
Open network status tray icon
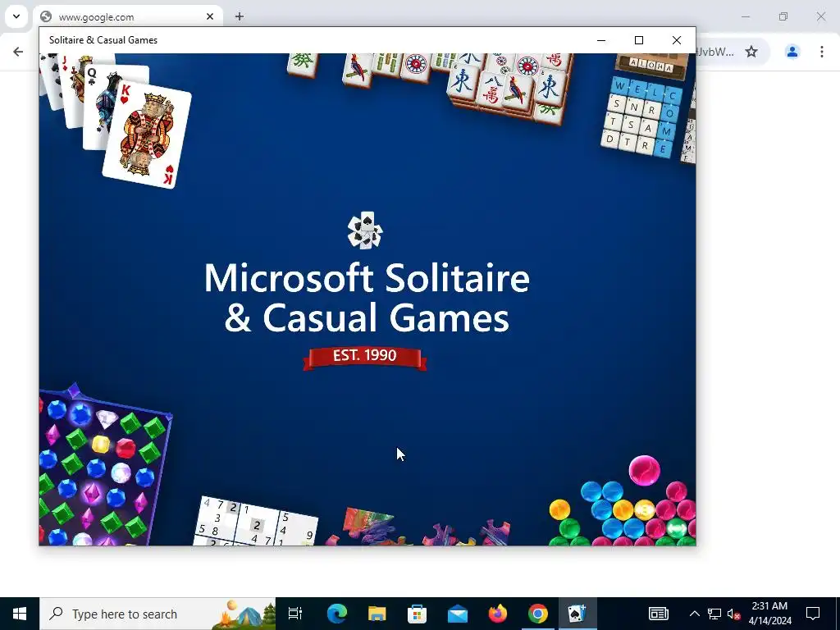pyautogui.click(x=714, y=614)
